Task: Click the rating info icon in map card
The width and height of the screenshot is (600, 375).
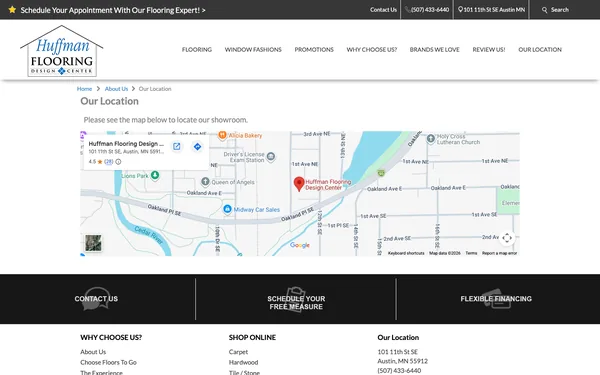Action: pos(118,162)
